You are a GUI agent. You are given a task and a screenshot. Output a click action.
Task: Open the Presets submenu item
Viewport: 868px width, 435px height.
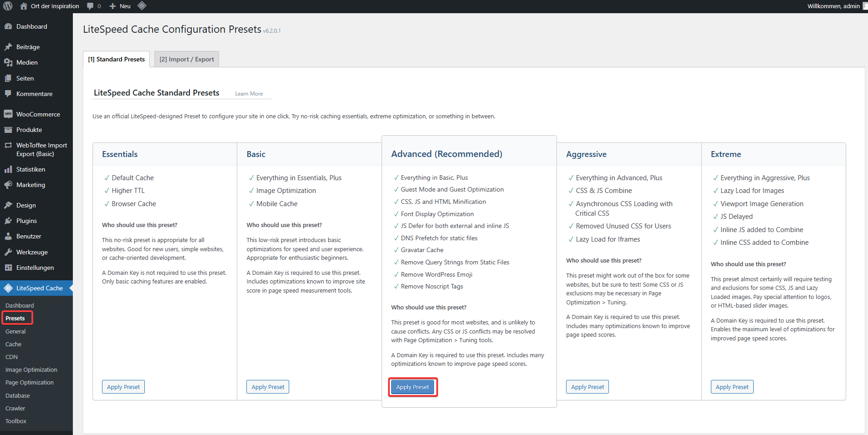click(x=15, y=318)
